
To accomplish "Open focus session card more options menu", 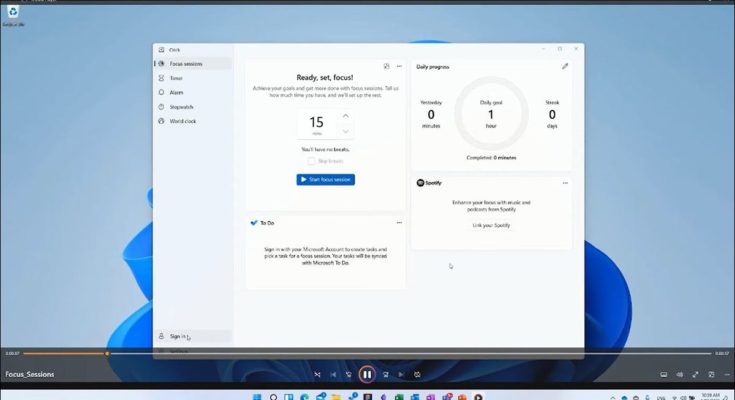I will coord(399,66).
